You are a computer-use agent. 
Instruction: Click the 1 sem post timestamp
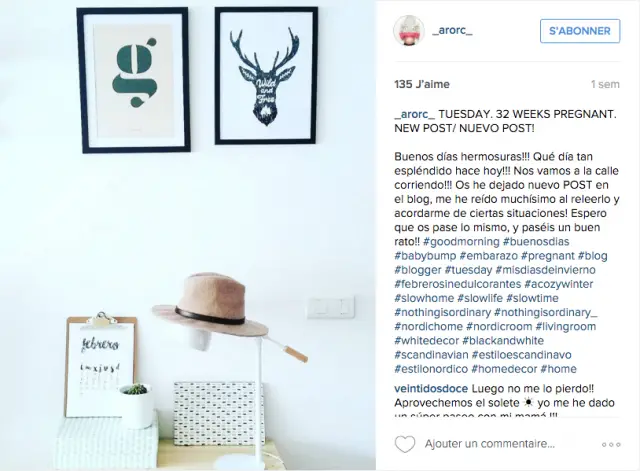click(x=605, y=84)
